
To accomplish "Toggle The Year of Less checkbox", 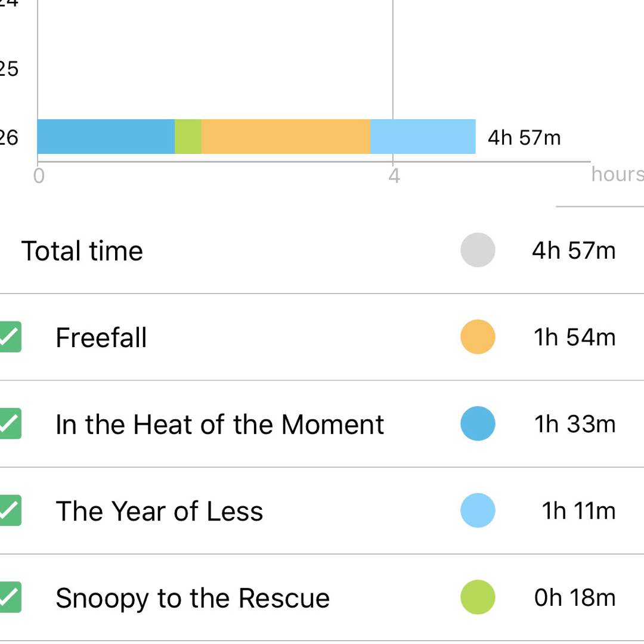I will (x=9, y=510).
